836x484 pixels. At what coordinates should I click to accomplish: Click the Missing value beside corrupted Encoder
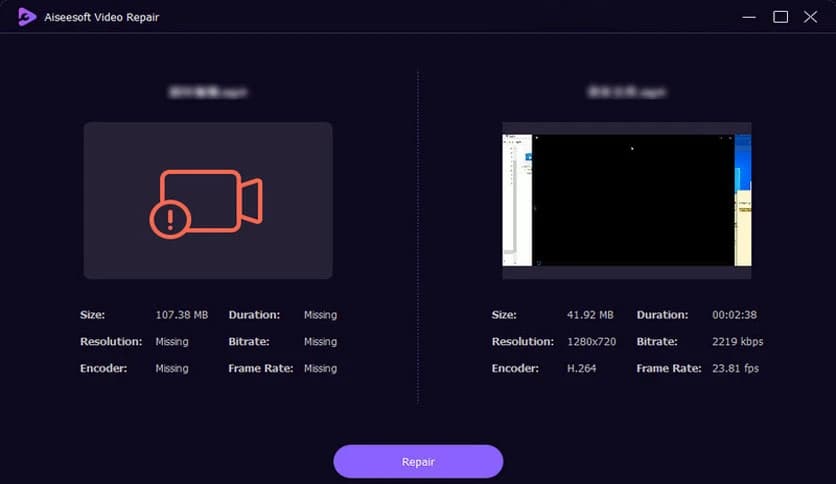click(x=171, y=369)
